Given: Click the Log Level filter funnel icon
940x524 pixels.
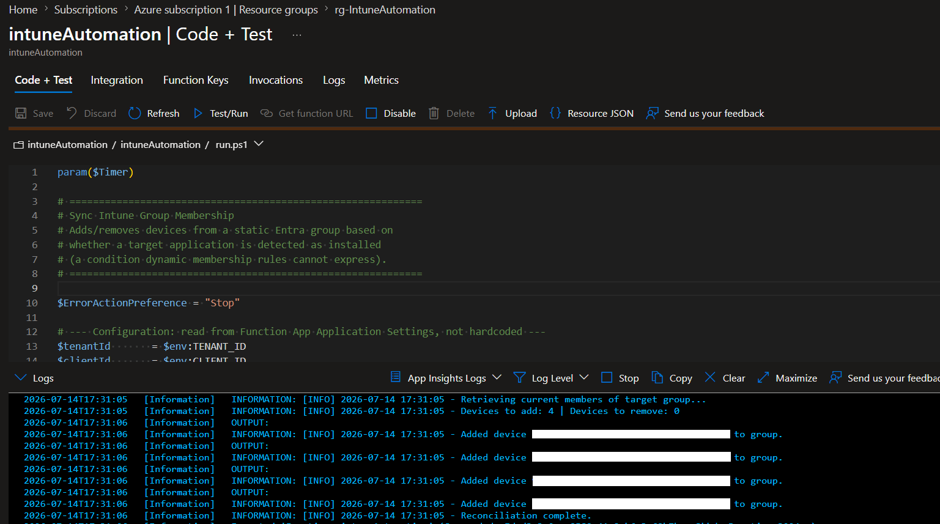Looking at the screenshot, I should 520,378.
